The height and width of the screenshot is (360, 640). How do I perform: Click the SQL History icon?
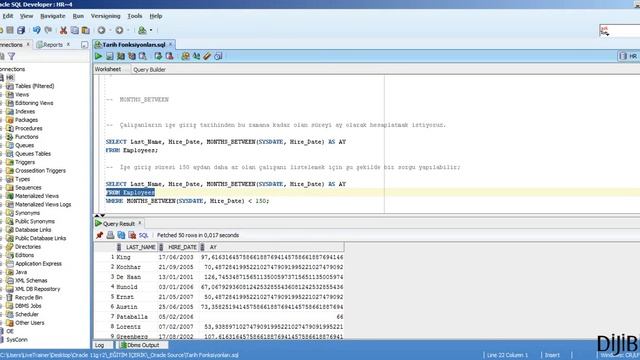218,56
